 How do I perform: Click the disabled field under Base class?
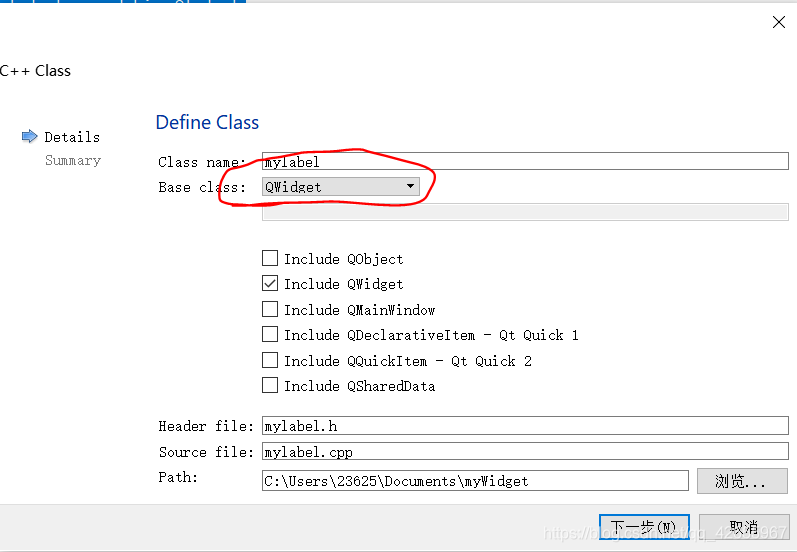point(525,212)
